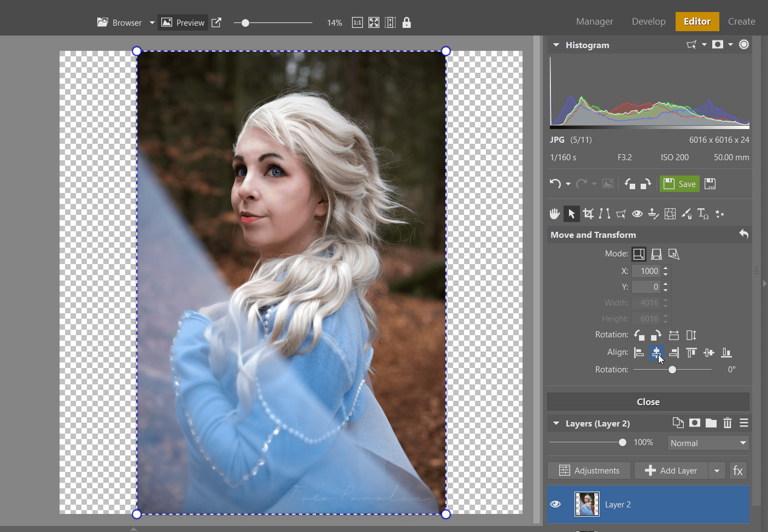The height and width of the screenshot is (532, 768).
Task: Duplicate the layer with the copy icon
Action: [678, 423]
